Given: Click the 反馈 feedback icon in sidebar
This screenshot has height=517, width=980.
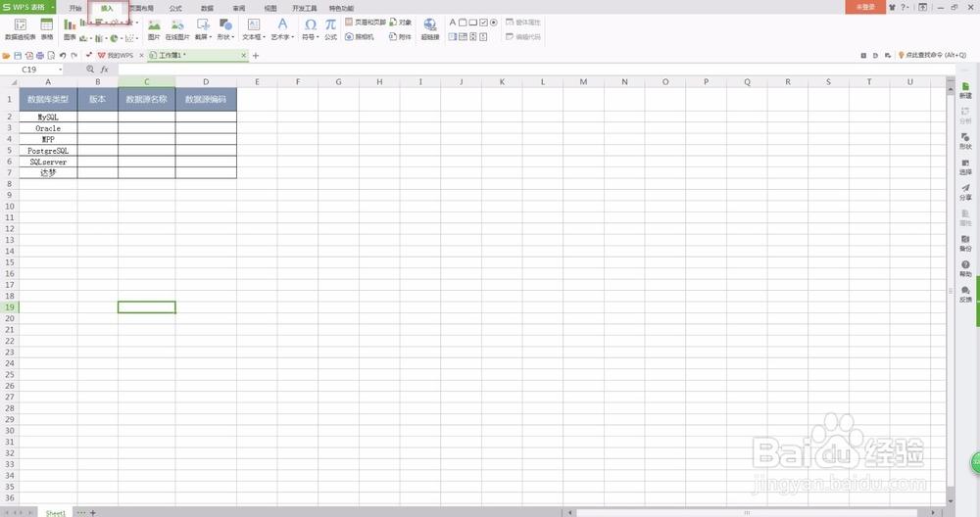Looking at the screenshot, I should click(965, 295).
